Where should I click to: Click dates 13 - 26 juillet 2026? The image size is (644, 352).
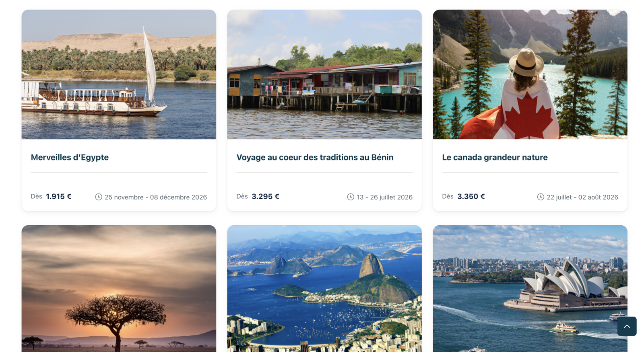(x=384, y=197)
